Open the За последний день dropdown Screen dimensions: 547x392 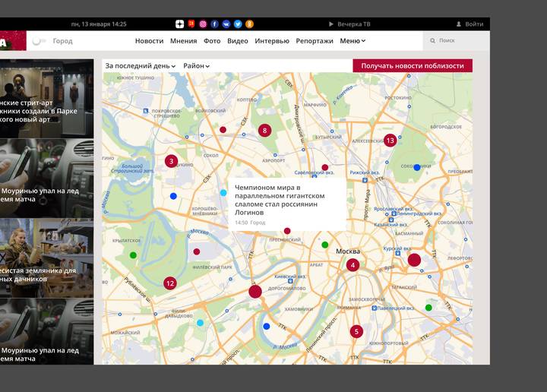141,66
